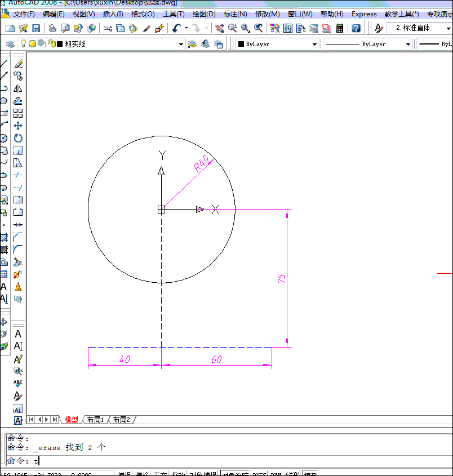Expand the ByLayer linetype dropdown
Viewport: 453px width, 476px height.
[408, 45]
